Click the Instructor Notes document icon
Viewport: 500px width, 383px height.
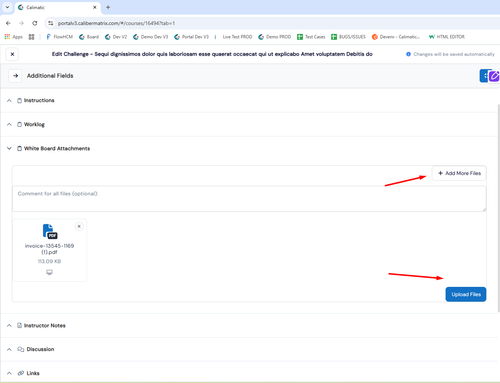pos(19,325)
